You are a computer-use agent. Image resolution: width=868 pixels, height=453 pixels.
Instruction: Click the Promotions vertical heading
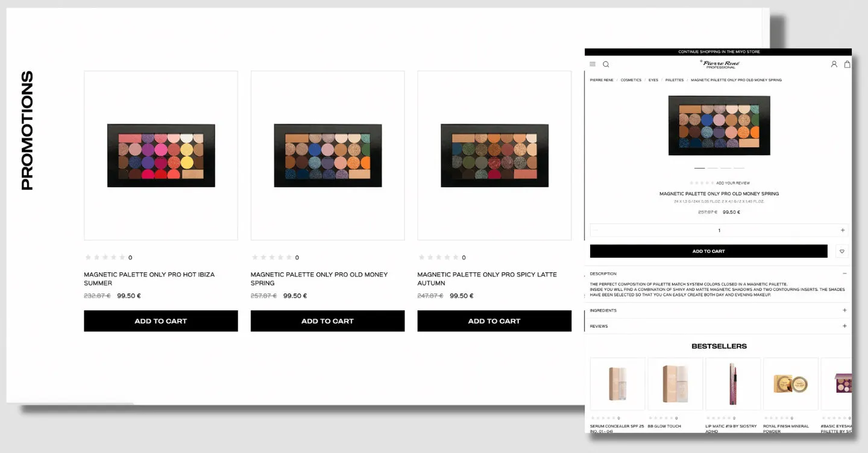(27, 131)
